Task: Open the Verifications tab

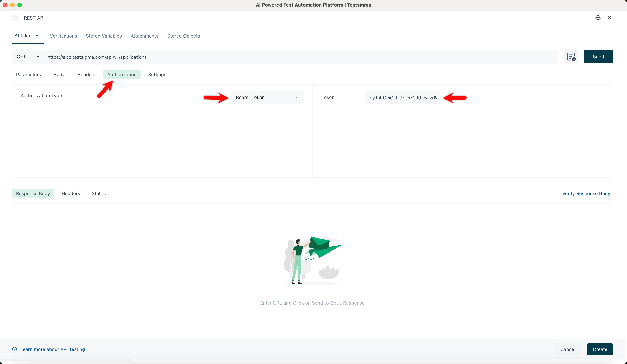Action: 63,36
